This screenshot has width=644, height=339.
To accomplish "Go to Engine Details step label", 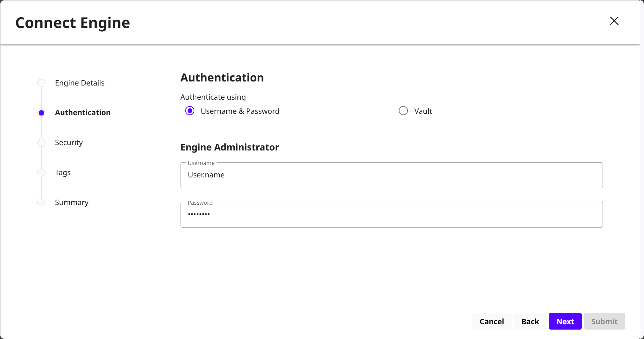I will click(x=79, y=83).
